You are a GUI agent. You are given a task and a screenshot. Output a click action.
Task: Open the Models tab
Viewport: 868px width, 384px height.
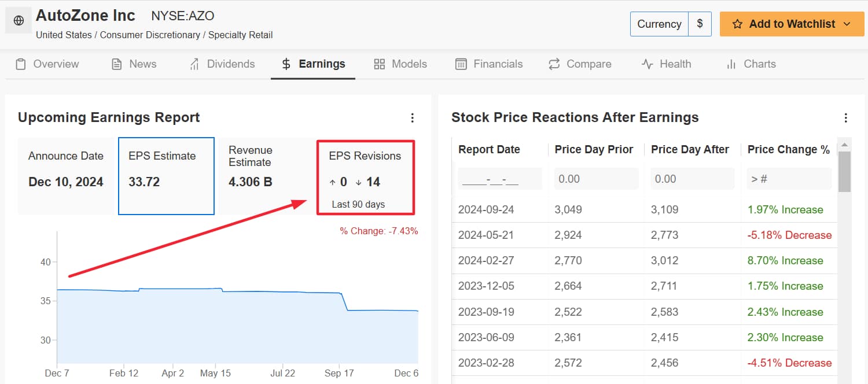(400, 64)
